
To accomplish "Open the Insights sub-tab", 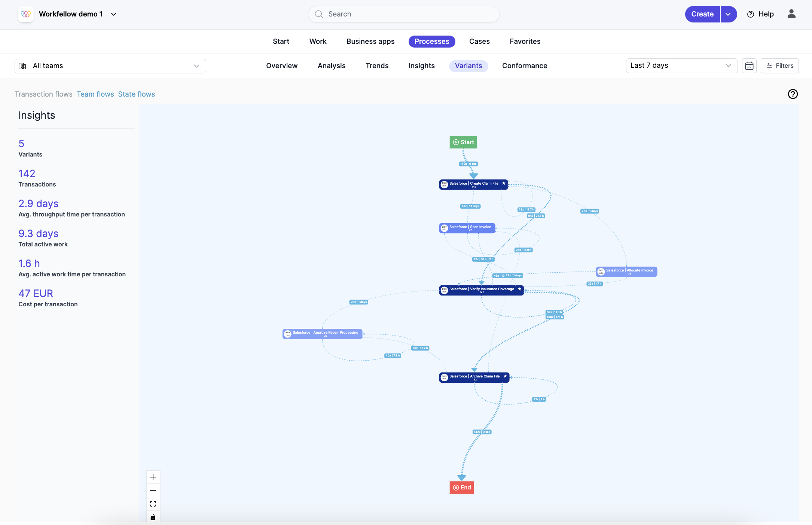I will pyautogui.click(x=422, y=66).
